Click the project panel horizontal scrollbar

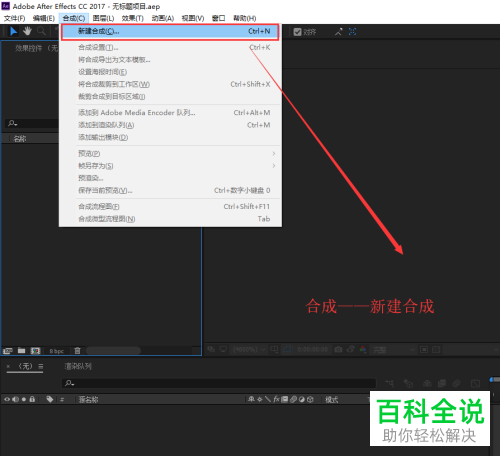click(x=113, y=351)
